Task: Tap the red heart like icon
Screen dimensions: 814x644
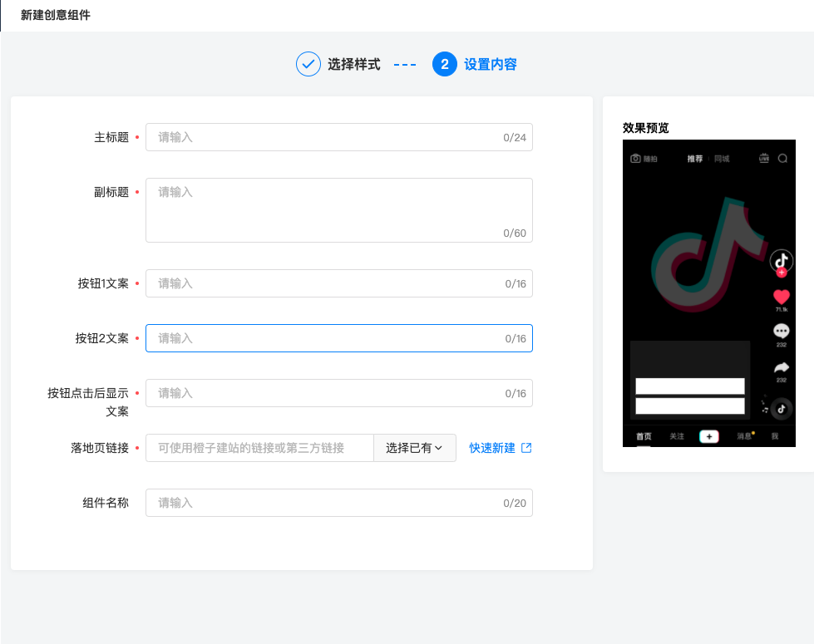Action: pyautogui.click(x=782, y=297)
